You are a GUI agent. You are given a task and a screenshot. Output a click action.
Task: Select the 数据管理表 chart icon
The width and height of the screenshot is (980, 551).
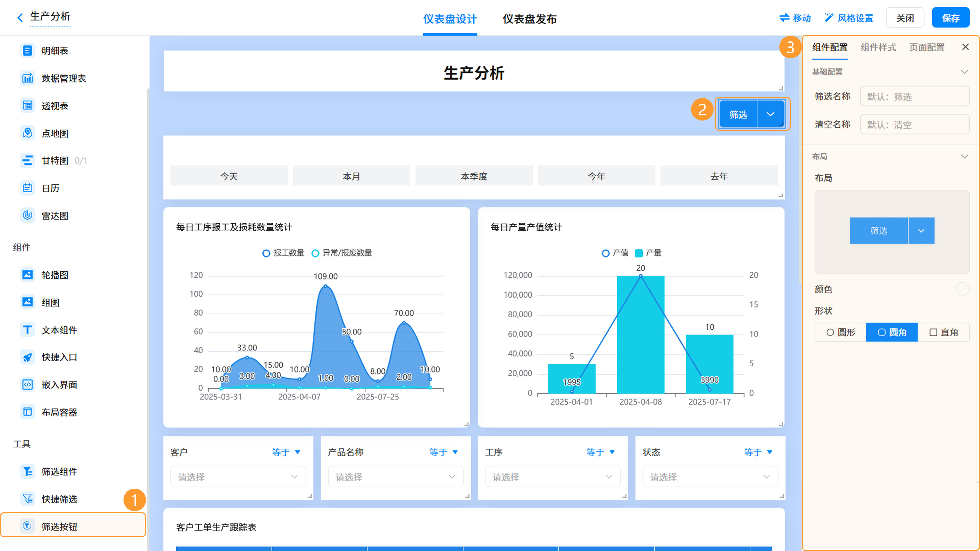point(27,78)
